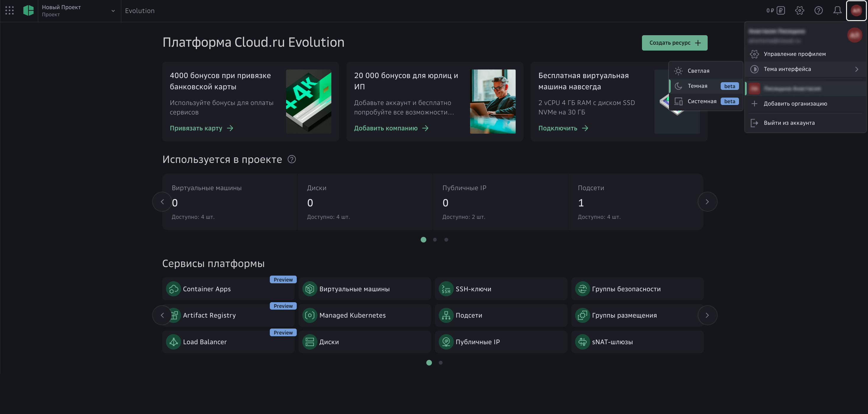Click the beta badge next to Темная

730,86
